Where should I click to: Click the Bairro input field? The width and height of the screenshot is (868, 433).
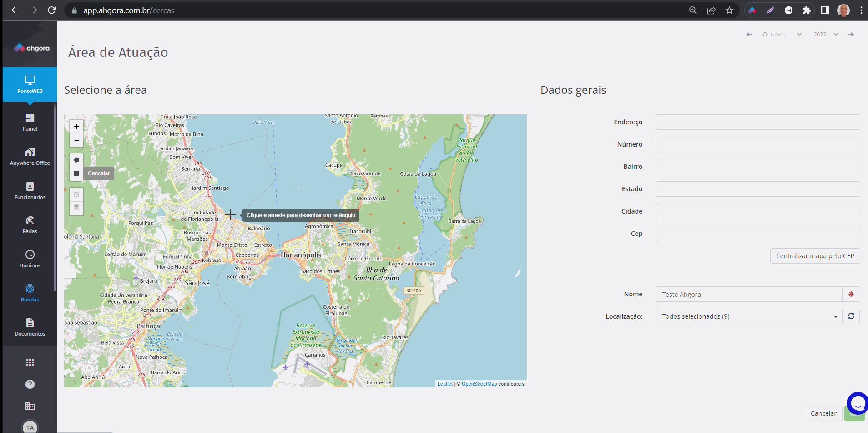(x=758, y=167)
